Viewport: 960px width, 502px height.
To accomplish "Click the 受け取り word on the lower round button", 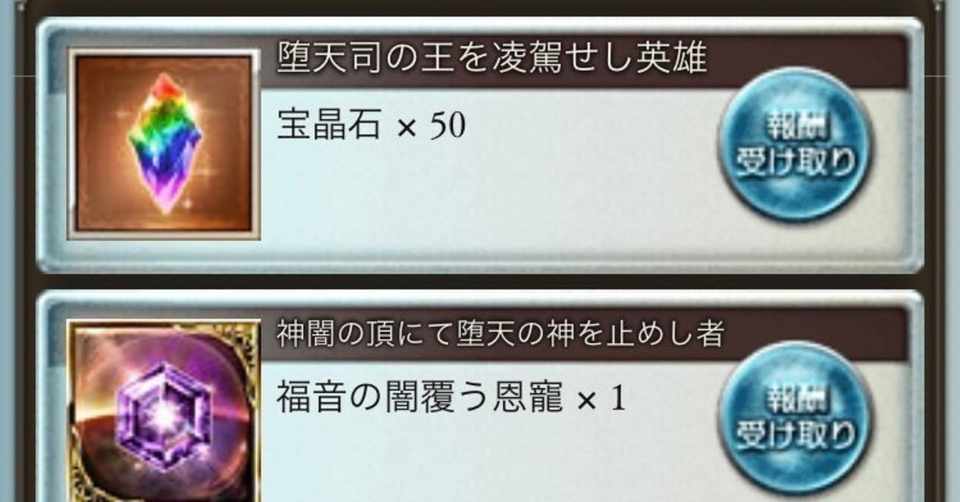I will click(x=795, y=436).
